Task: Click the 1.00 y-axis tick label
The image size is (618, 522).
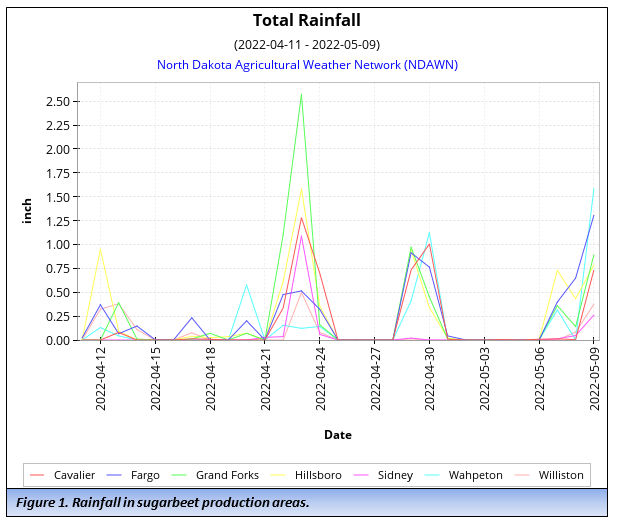Action: 58,245
